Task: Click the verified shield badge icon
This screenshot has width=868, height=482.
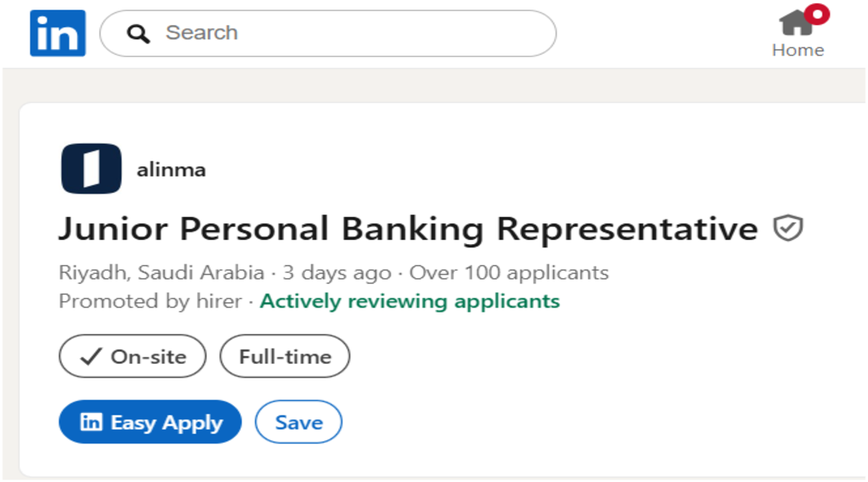Action: point(788,229)
